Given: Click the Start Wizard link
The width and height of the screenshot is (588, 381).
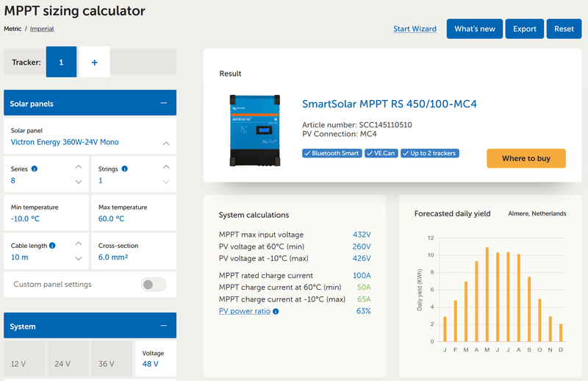Looking at the screenshot, I should point(415,29).
